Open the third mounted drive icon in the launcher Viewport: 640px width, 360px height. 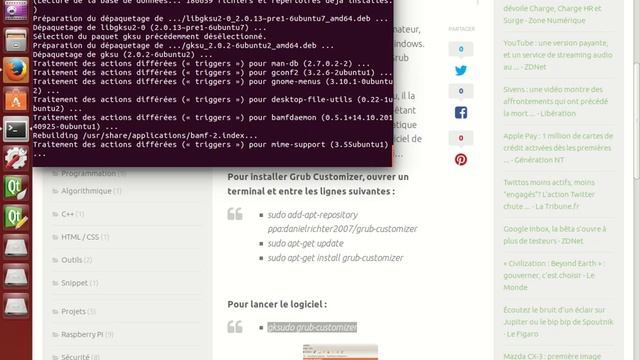16,305
